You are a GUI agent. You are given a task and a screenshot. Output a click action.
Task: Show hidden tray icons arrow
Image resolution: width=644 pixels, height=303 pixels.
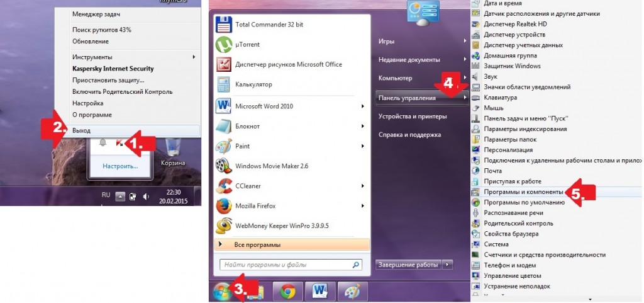click(x=119, y=197)
